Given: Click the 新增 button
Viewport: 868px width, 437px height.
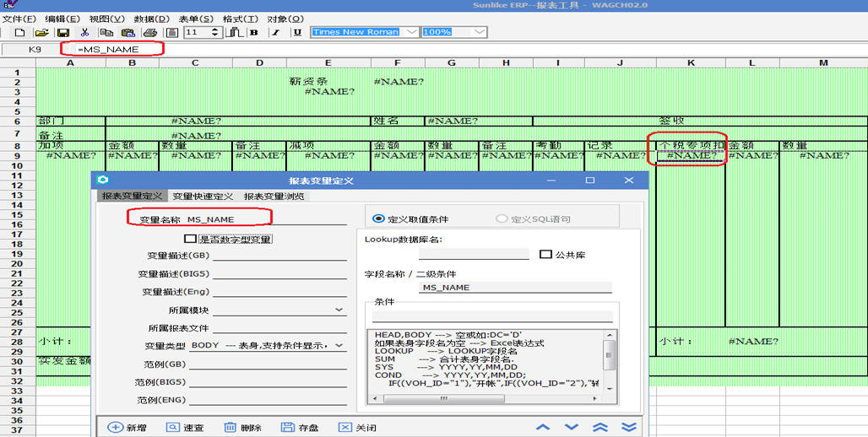Looking at the screenshot, I should tap(127, 428).
